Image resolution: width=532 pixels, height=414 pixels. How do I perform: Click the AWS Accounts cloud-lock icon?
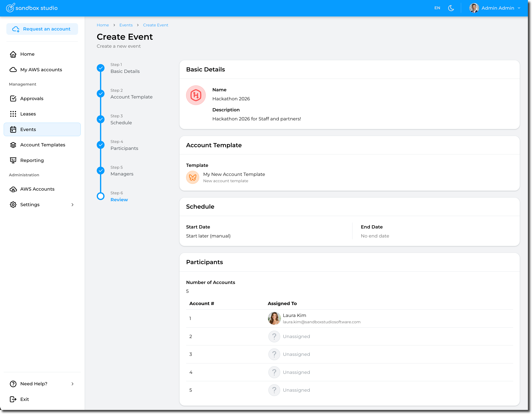click(13, 189)
